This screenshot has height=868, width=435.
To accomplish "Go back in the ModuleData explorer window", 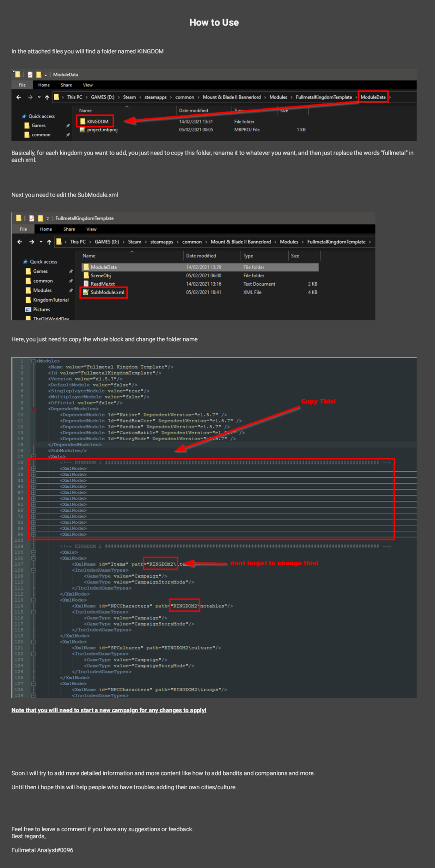I will click(19, 97).
